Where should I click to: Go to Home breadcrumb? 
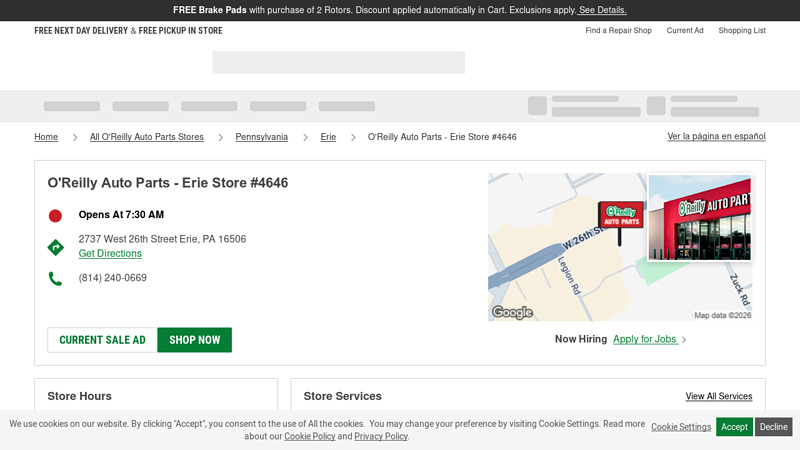pyautogui.click(x=46, y=137)
